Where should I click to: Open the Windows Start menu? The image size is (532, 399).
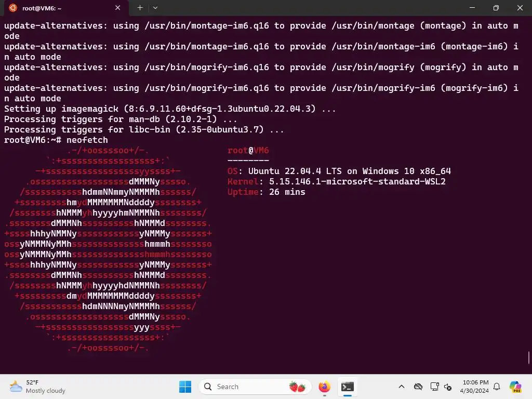pos(185,387)
